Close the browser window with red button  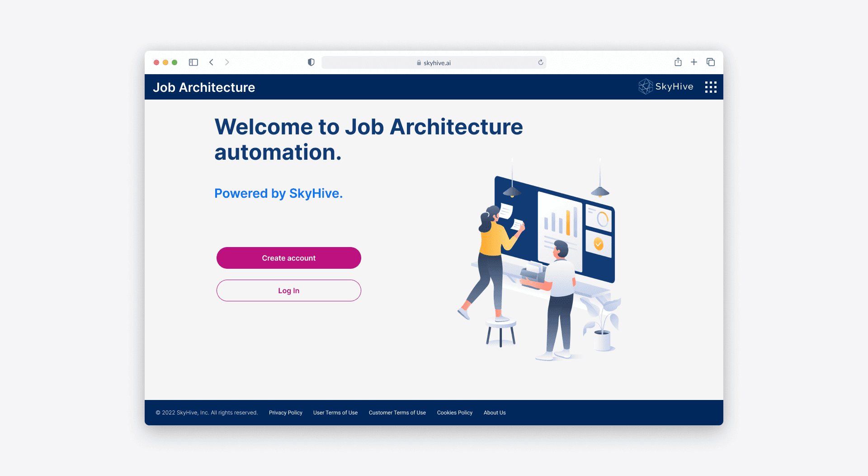tap(156, 62)
